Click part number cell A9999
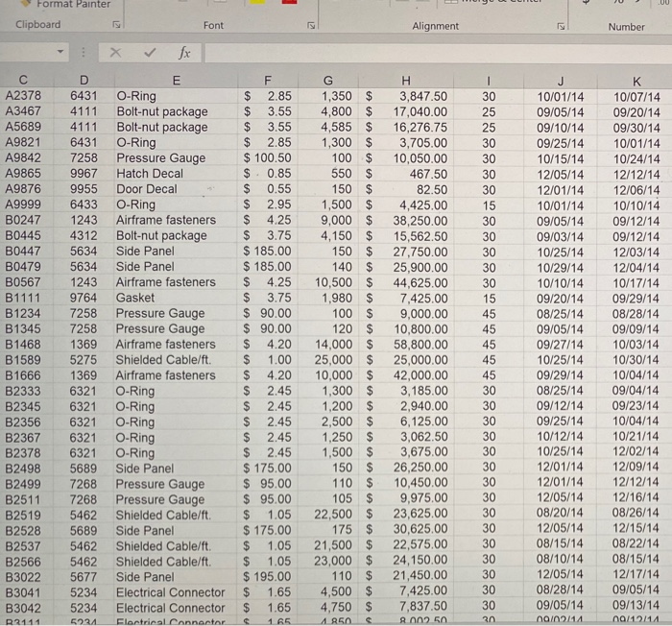 point(23,205)
